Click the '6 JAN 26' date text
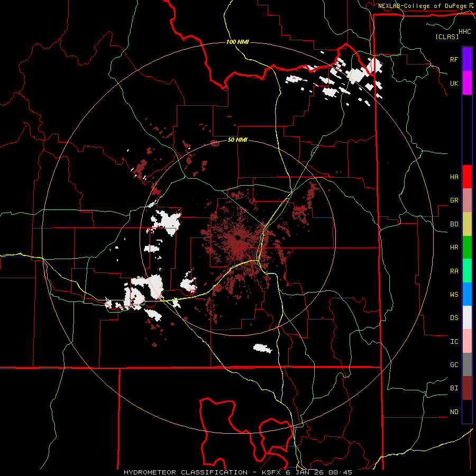Viewport: 476px width, 476px height. 304,472
